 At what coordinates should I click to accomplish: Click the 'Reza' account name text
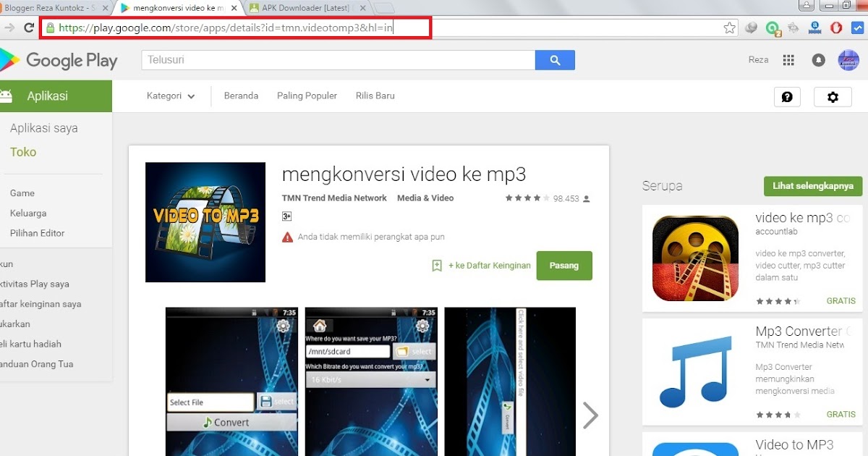coord(758,60)
